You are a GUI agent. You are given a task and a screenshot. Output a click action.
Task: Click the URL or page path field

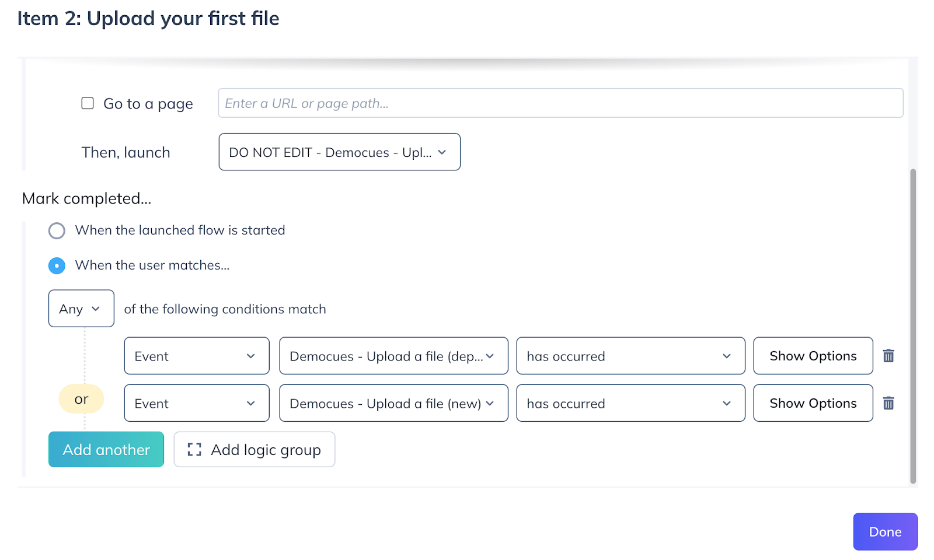560,103
